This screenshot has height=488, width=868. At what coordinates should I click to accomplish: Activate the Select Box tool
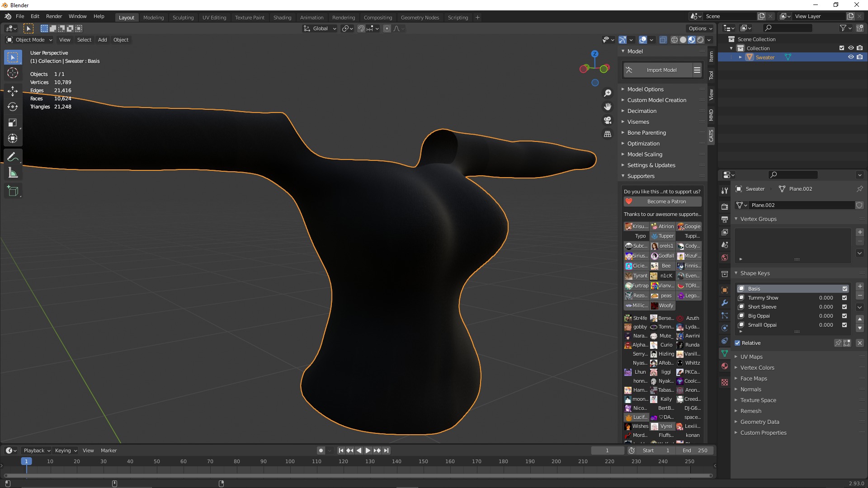click(x=13, y=57)
